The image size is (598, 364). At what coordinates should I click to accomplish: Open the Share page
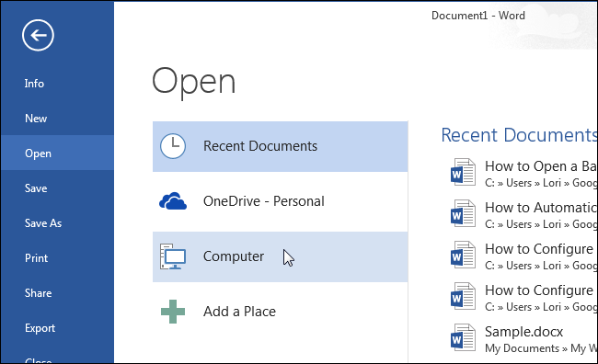point(57,292)
